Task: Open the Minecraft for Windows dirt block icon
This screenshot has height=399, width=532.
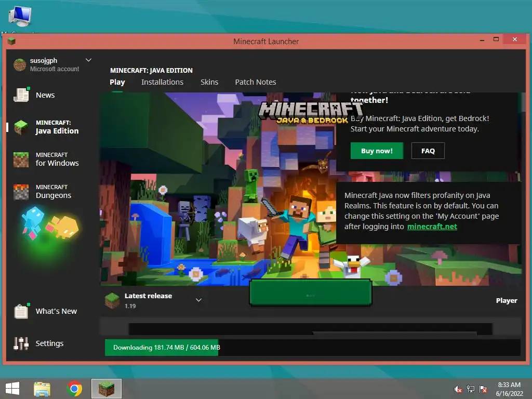Action: point(21,159)
